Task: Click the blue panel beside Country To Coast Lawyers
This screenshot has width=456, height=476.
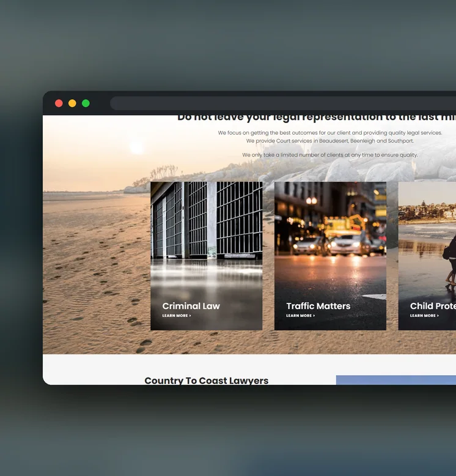Action: (396, 380)
